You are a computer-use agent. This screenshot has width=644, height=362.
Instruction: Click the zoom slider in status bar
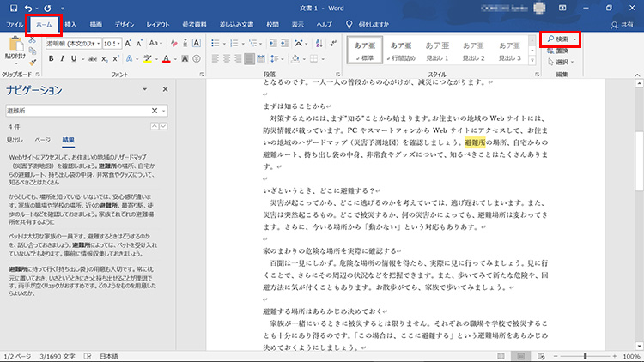[584, 355]
